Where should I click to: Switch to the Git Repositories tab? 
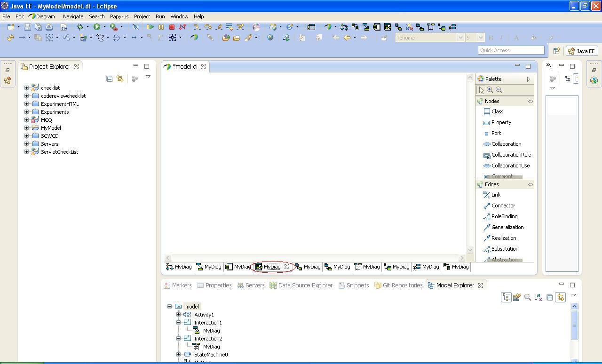[x=398, y=285]
